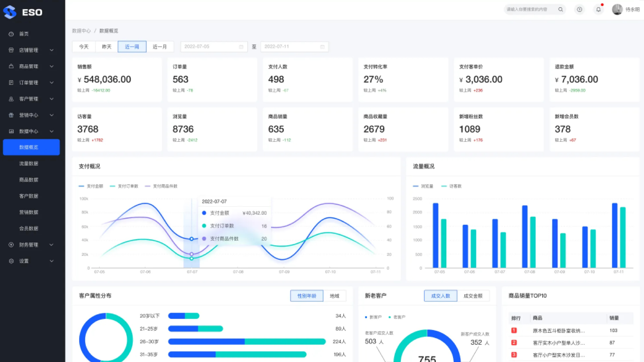Click the end date field 2022-07-11
Image resolution: width=644 pixels, height=362 pixels.
(x=294, y=47)
